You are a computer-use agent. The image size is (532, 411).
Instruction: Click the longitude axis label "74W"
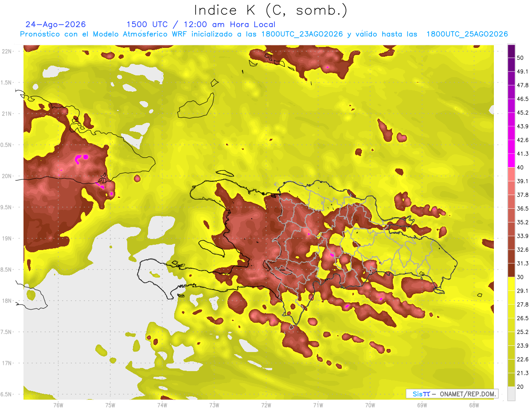[162, 405]
